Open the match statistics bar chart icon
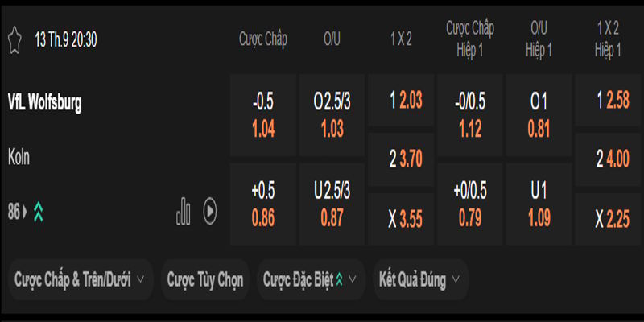644x322 pixels. (184, 212)
